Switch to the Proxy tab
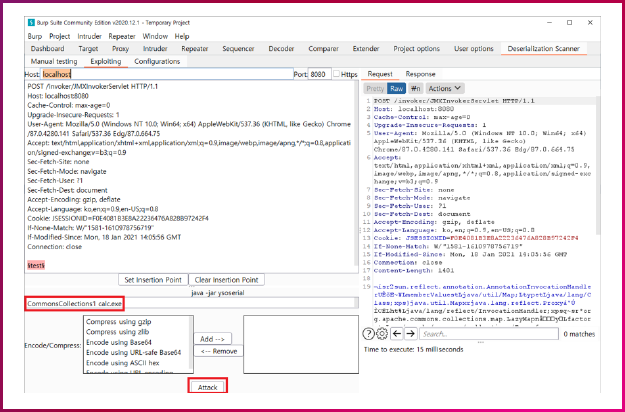The image size is (625, 412). point(120,49)
